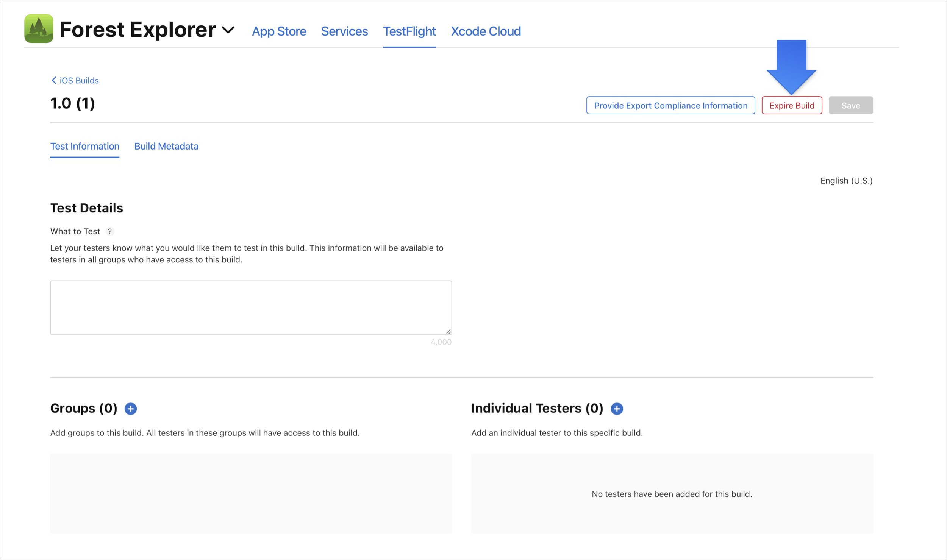Open the App Store section
947x560 pixels.
pyautogui.click(x=279, y=31)
